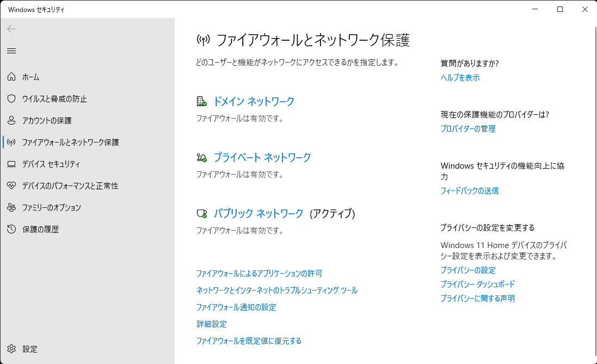Click the account protection person icon
This screenshot has height=364, width=597.
(x=11, y=121)
